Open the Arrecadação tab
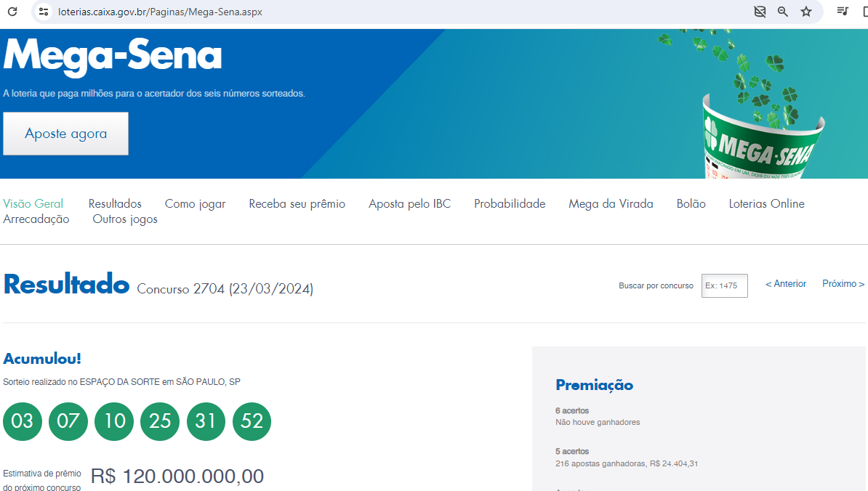 tap(36, 219)
